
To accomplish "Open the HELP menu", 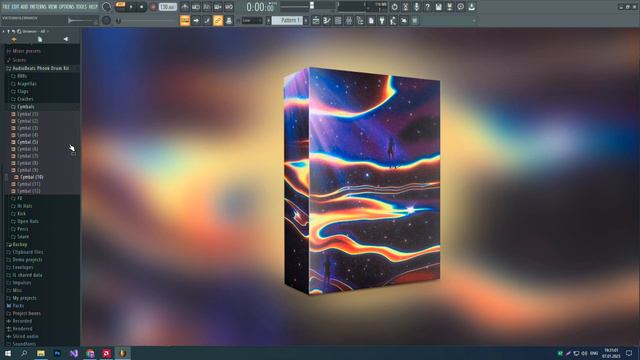I will point(93,7).
